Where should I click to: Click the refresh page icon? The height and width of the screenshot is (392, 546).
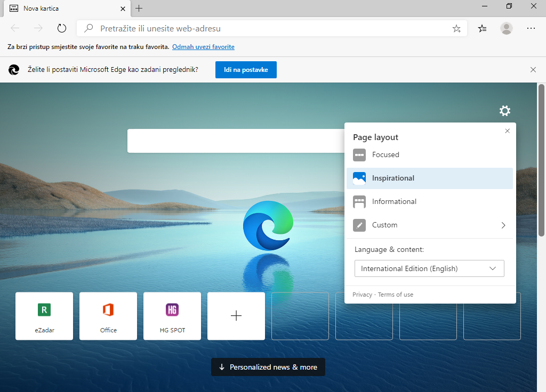(x=62, y=29)
